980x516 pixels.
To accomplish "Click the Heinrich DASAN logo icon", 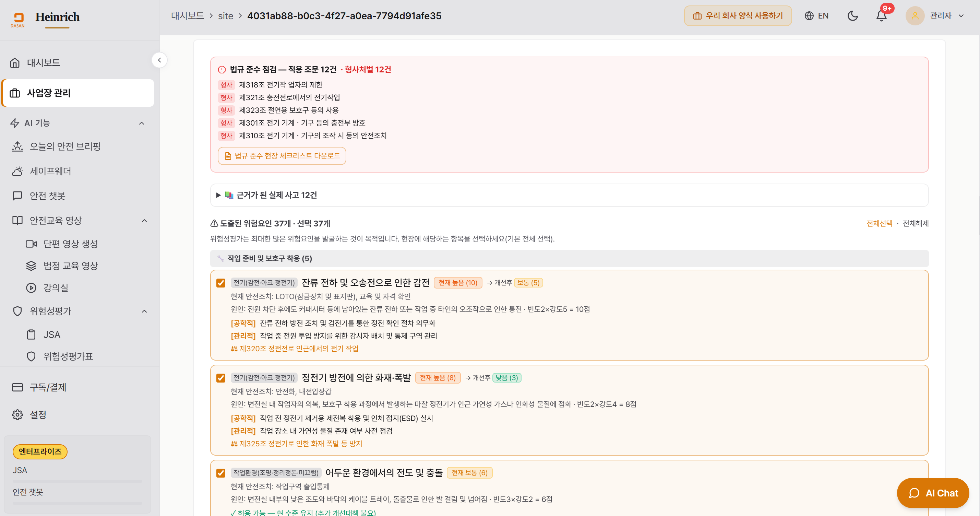I will (18, 20).
